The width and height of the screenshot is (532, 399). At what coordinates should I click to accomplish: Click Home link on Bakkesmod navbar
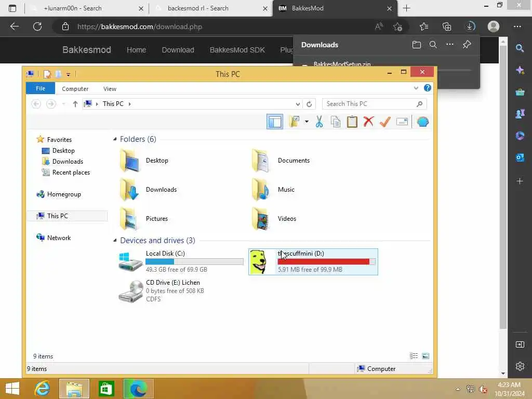coord(137,50)
